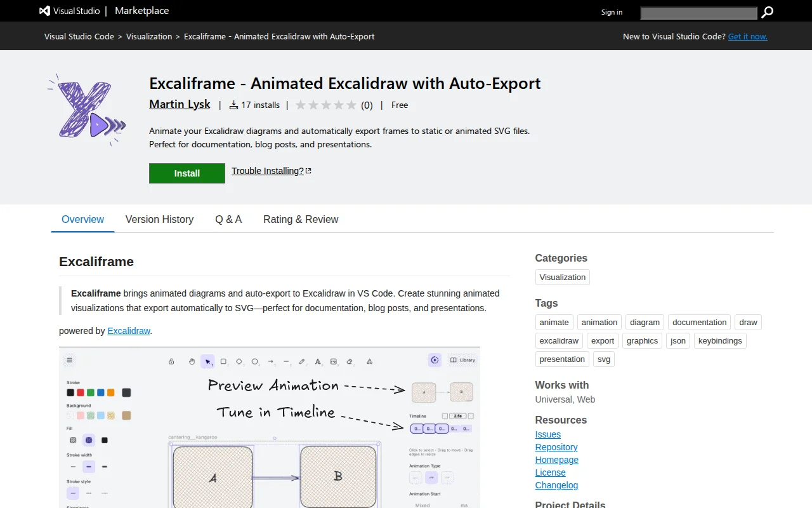812x508 pixels.
Task: Pick the pink background color swatch
Action: (x=81, y=415)
